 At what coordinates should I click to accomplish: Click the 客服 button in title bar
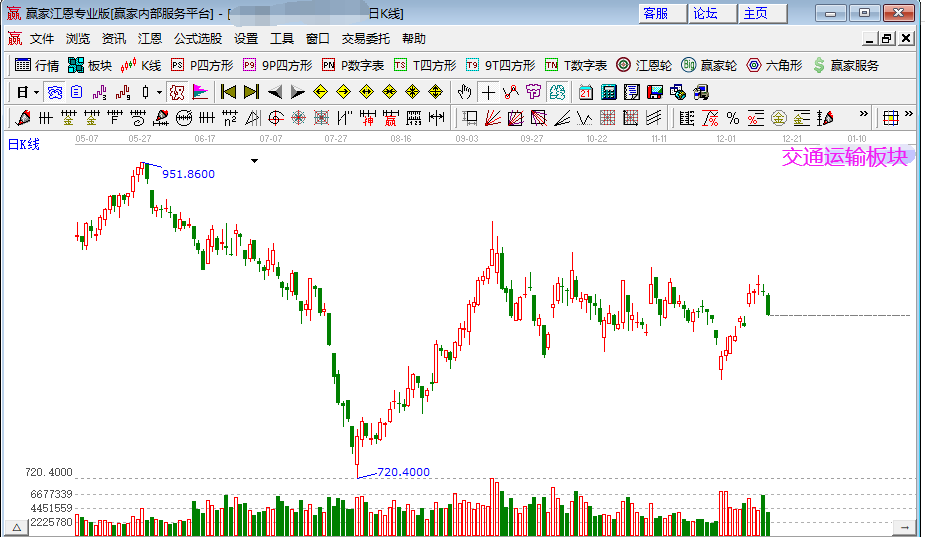(x=662, y=14)
